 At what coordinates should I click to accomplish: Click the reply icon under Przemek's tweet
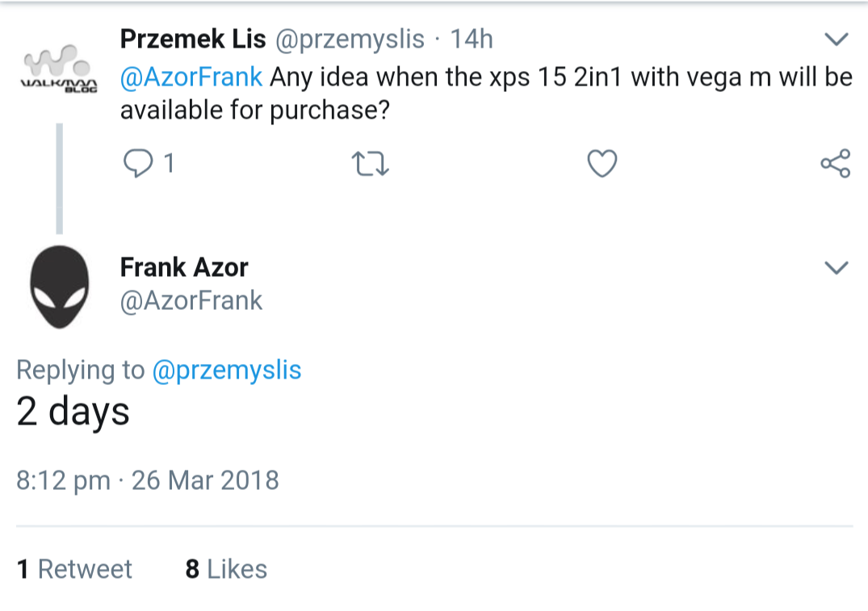138,164
